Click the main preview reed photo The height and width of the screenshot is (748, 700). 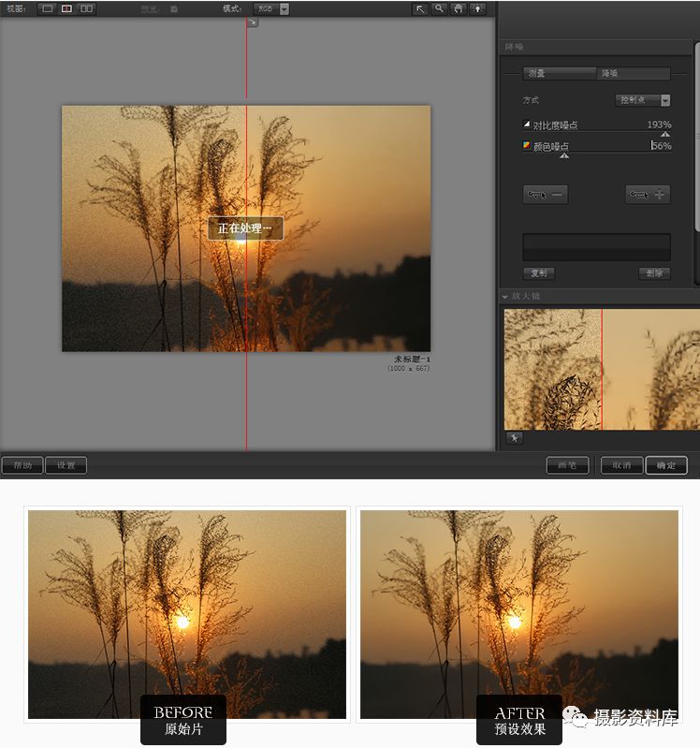pyautogui.click(x=246, y=228)
